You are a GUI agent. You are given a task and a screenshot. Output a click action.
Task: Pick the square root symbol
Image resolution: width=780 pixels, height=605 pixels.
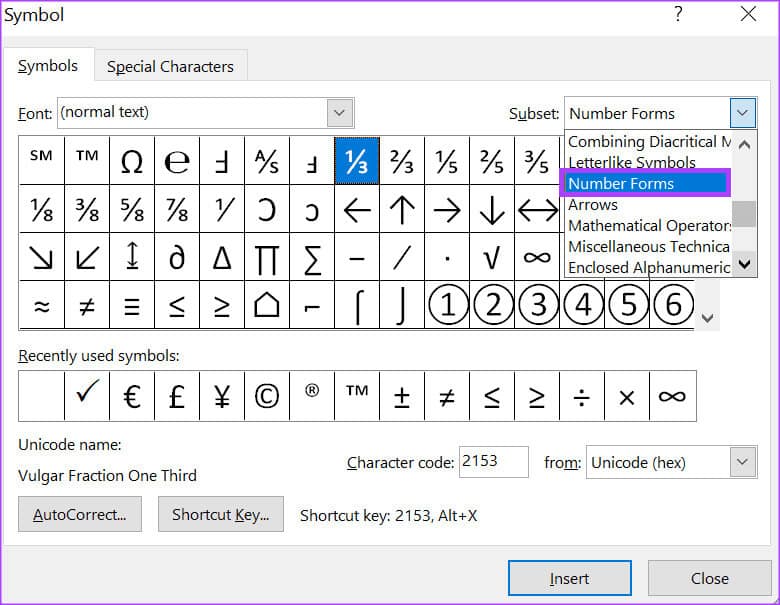(491, 257)
